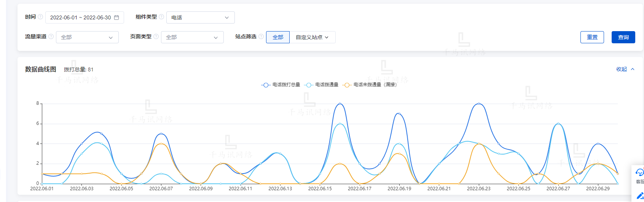Open the 客服 customer service headset icon

[639, 173]
